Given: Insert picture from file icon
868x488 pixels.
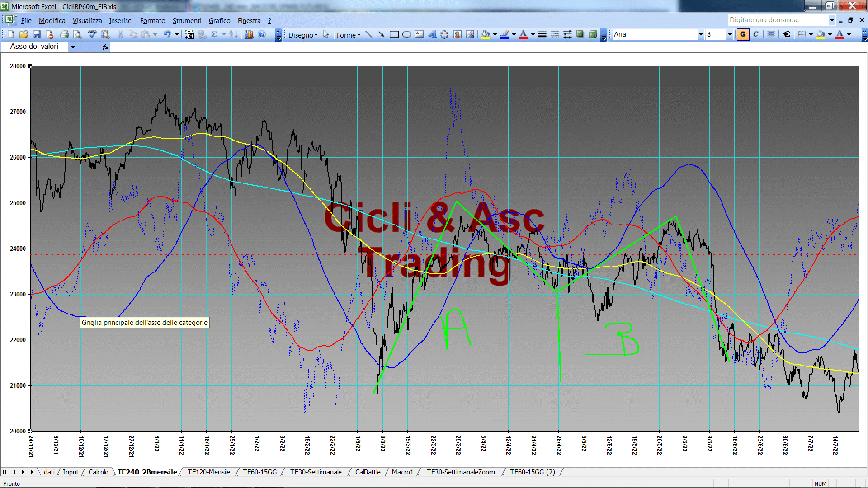Looking at the screenshot, I should coord(470,34).
